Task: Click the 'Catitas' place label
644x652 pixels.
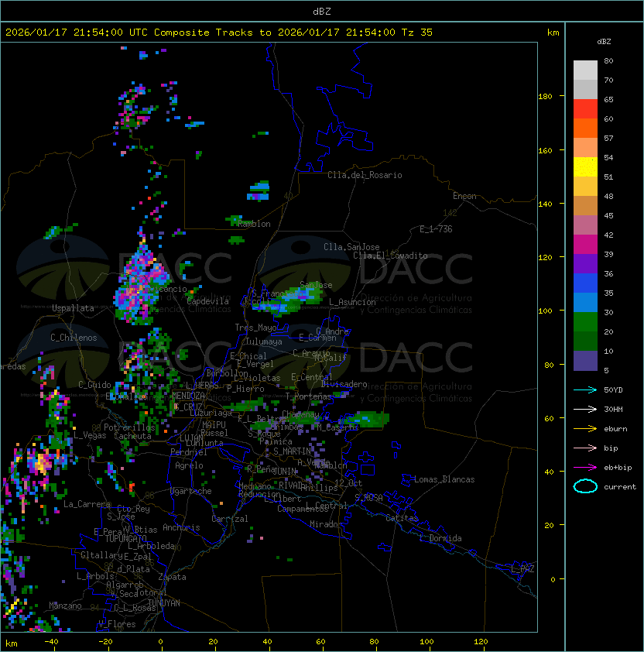Action: click(x=402, y=518)
